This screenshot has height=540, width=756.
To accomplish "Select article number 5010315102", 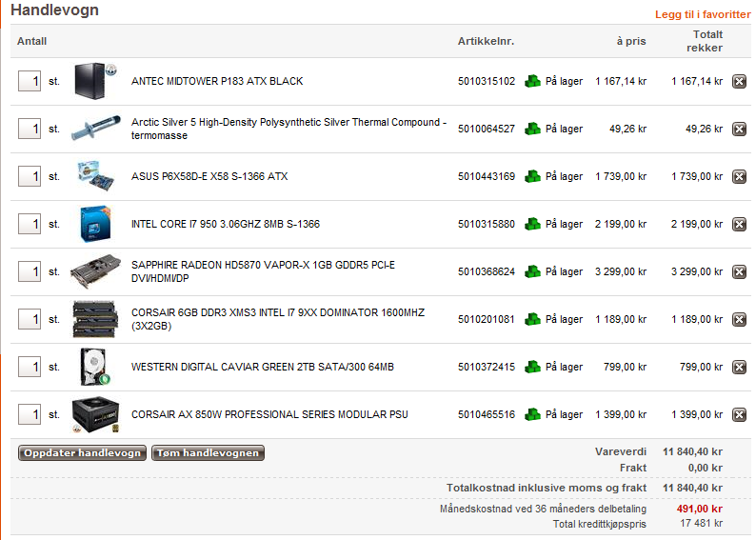I will pyautogui.click(x=487, y=81).
